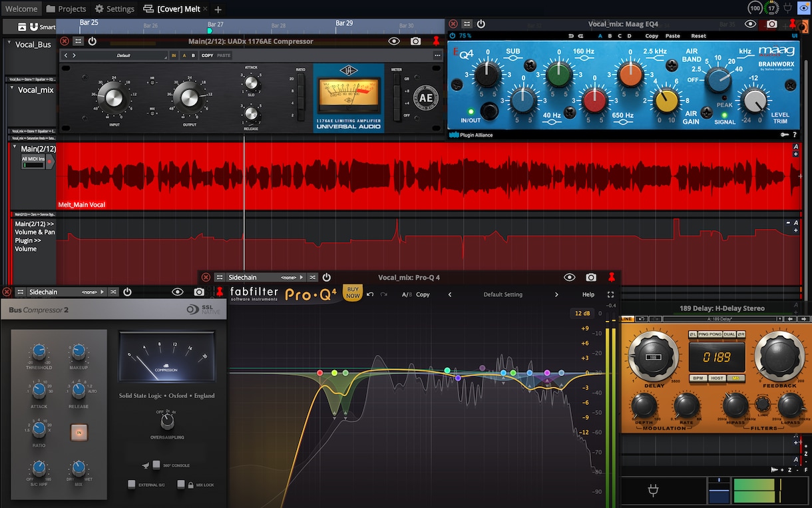Pin the Pro-Q 4 plugin window
This screenshot has width=812, height=508.
tap(611, 277)
